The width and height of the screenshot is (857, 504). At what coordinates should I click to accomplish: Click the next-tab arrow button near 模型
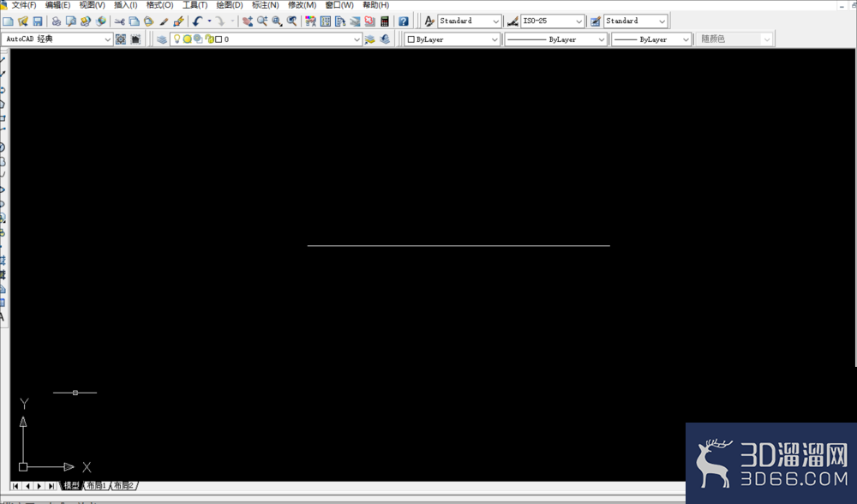coord(39,486)
